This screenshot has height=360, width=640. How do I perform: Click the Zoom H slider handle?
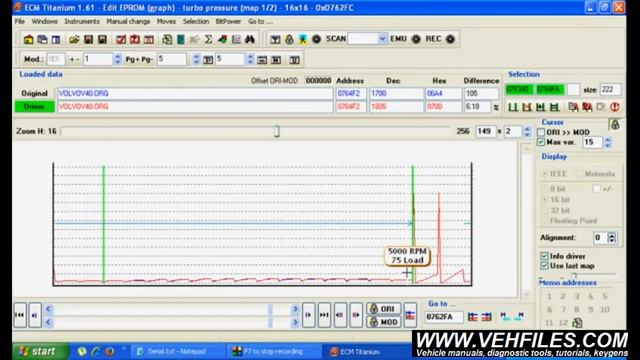(277, 131)
